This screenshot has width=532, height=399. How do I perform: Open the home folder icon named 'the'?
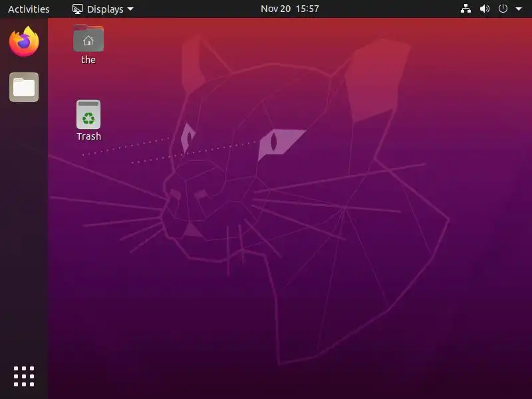click(88, 39)
